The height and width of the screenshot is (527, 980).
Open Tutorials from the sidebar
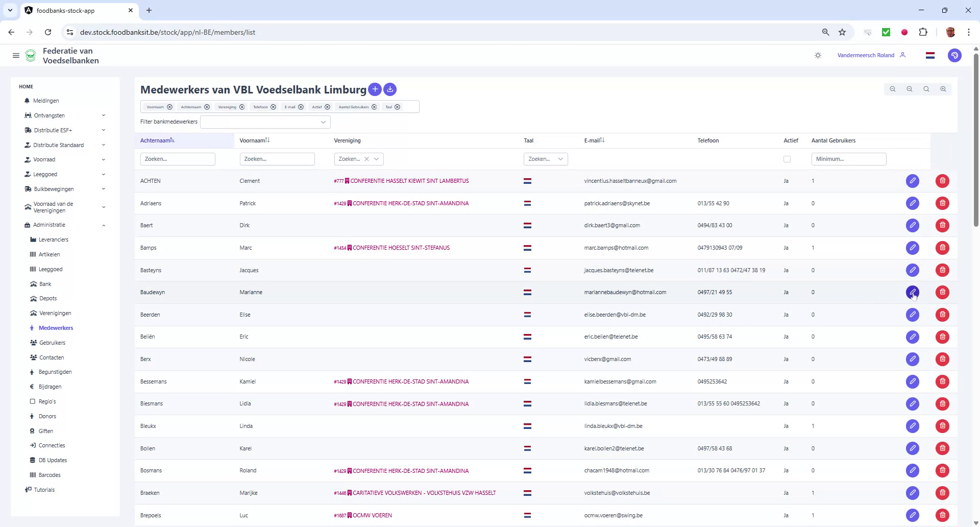tap(44, 490)
